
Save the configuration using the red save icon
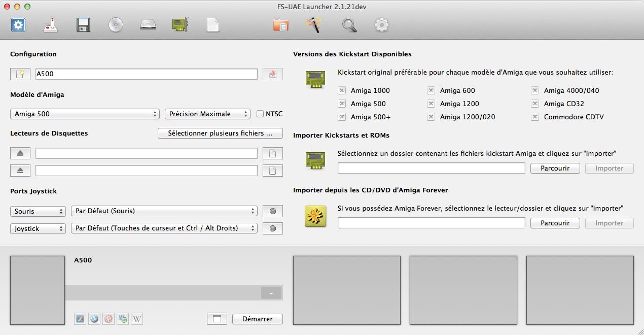click(273, 74)
